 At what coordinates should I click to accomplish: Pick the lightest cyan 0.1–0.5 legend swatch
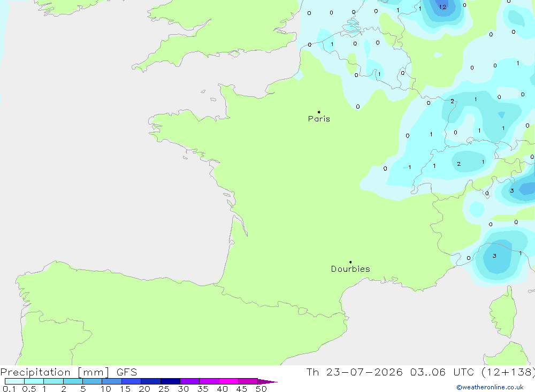pos(14,381)
